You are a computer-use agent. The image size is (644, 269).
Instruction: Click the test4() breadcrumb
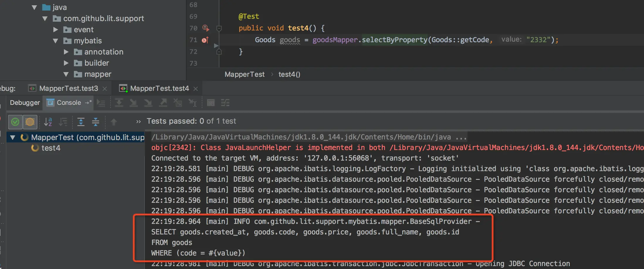coord(289,74)
